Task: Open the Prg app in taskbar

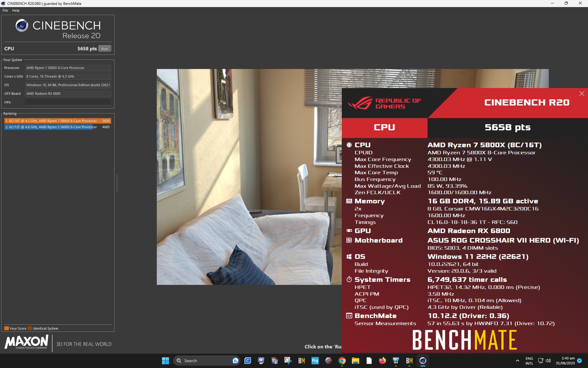Action: tap(315, 361)
